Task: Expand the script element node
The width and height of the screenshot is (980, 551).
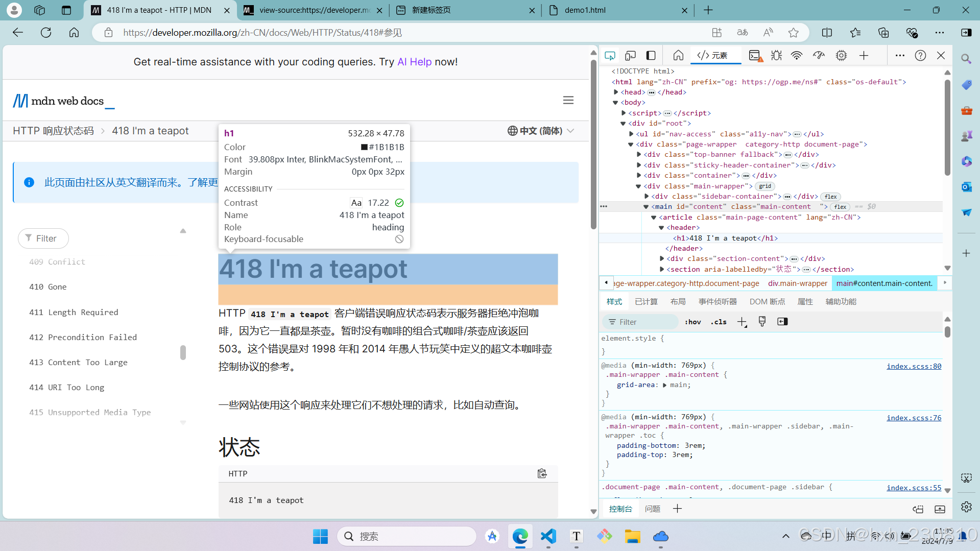Action: point(624,113)
